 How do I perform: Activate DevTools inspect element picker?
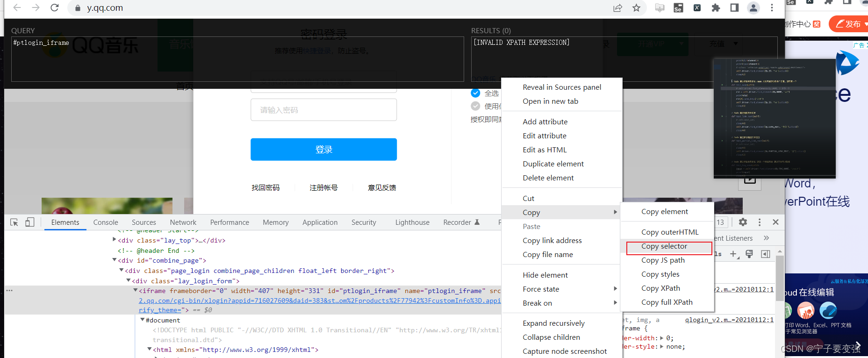tap(14, 222)
